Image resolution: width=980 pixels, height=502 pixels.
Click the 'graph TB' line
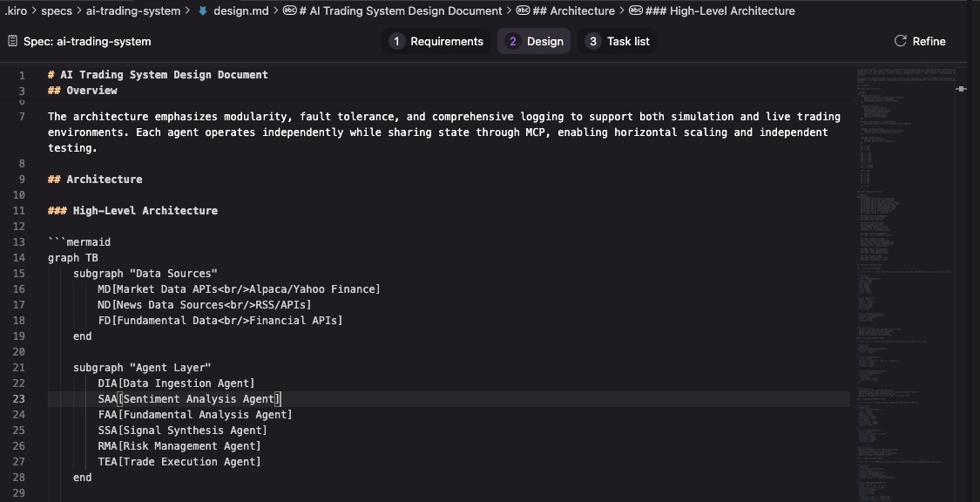click(73, 258)
